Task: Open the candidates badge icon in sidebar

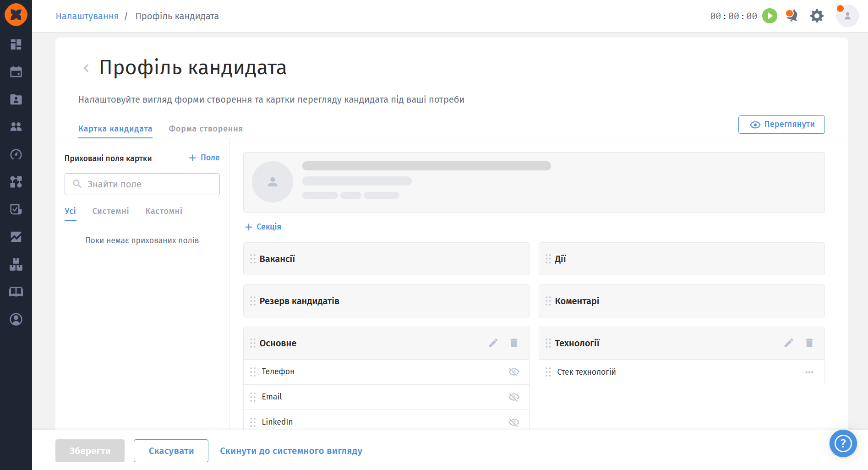Action: [x=16, y=99]
